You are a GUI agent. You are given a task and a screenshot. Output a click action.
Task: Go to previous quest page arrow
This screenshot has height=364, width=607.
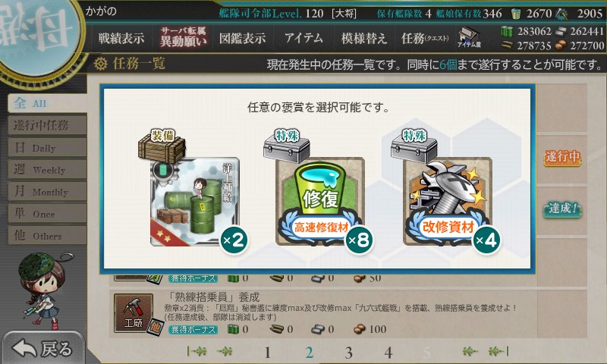225,351
